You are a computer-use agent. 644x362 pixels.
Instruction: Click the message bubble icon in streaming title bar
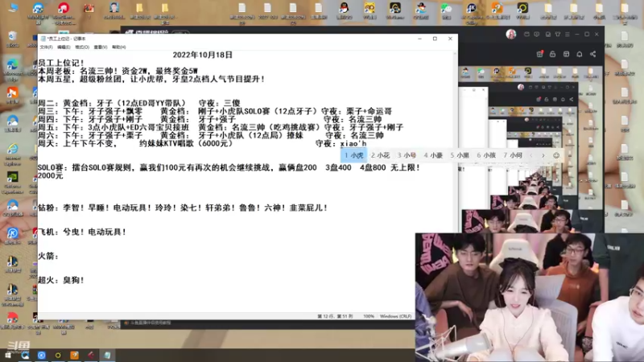[536, 35]
